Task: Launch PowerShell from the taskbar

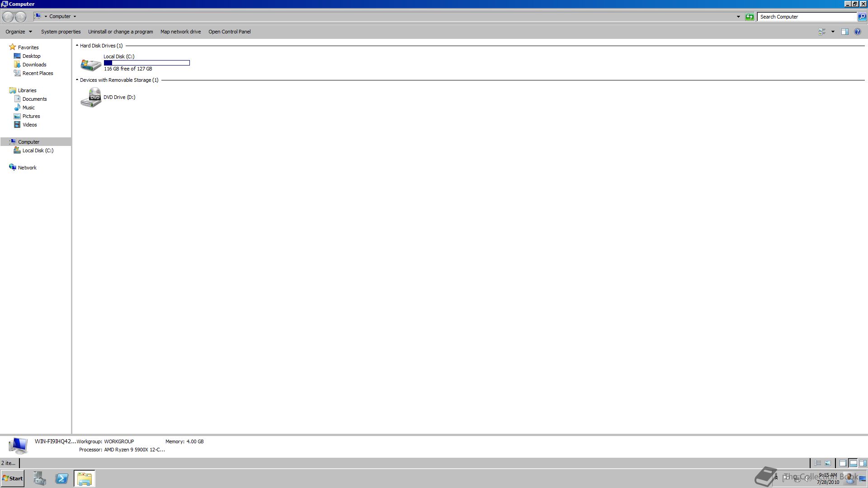Action: (61, 479)
